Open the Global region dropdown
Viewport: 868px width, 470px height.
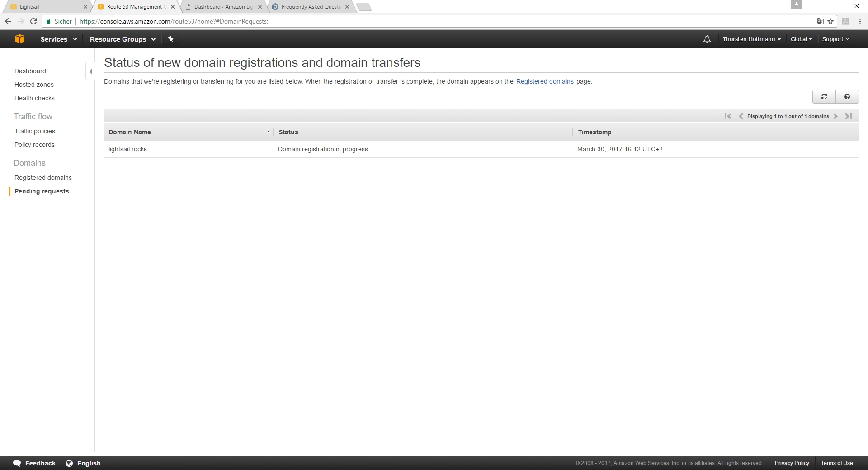coord(801,39)
